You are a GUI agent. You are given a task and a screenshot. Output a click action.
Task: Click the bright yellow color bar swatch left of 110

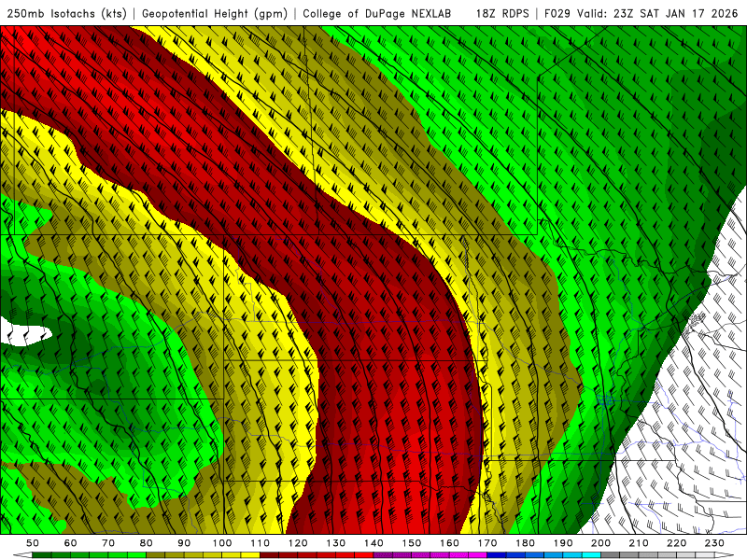(x=250, y=555)
